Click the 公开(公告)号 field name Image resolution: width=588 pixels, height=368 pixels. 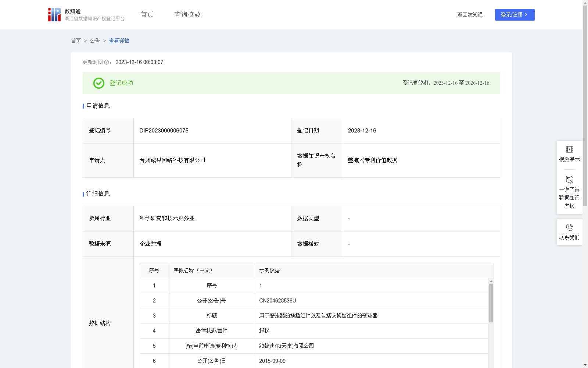212,301
